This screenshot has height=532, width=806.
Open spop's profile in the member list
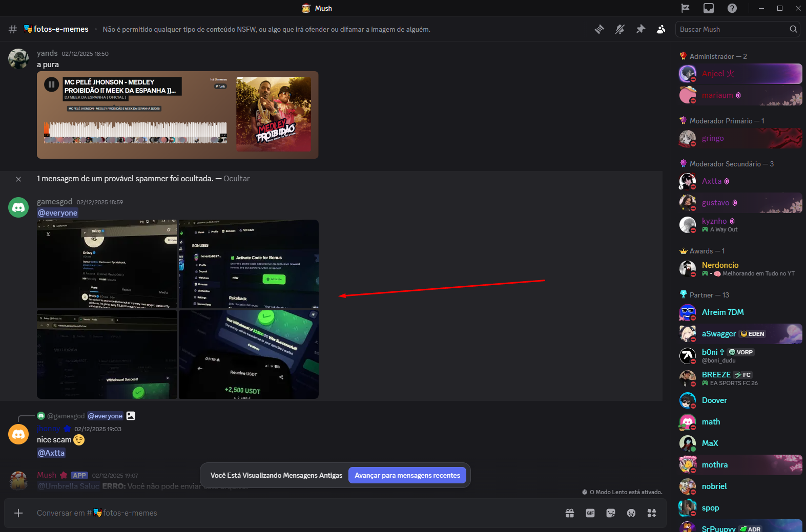pyautogui.click(x=740, y=508)
